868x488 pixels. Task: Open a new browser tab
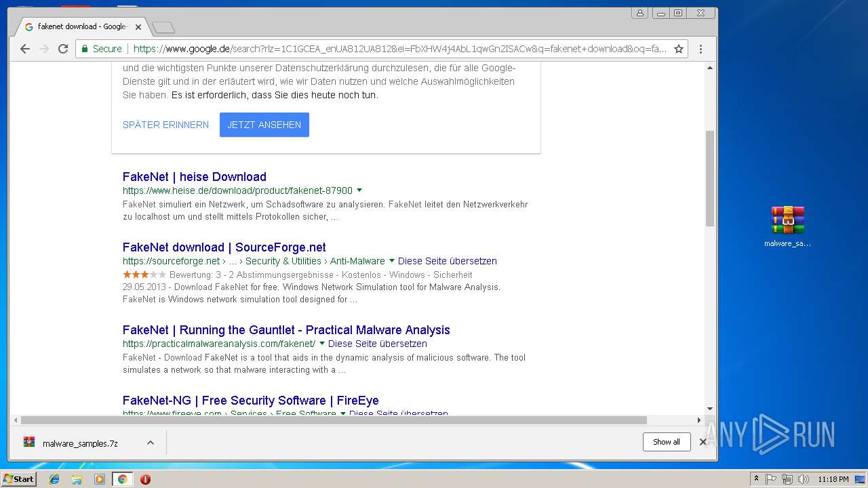[x=163, y=27]
